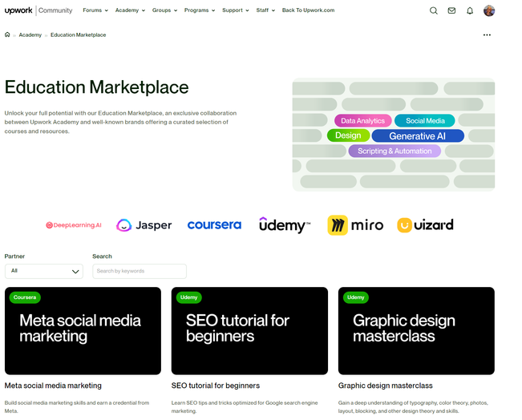
Task: Expand the Staff menu
Action: tap(265, 10)
